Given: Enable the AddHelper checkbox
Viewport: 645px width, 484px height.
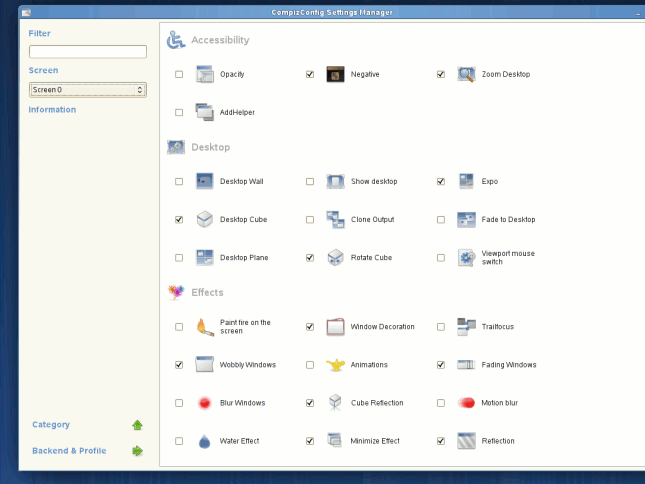Looking at the screenshot, I should tap(179, 112).
